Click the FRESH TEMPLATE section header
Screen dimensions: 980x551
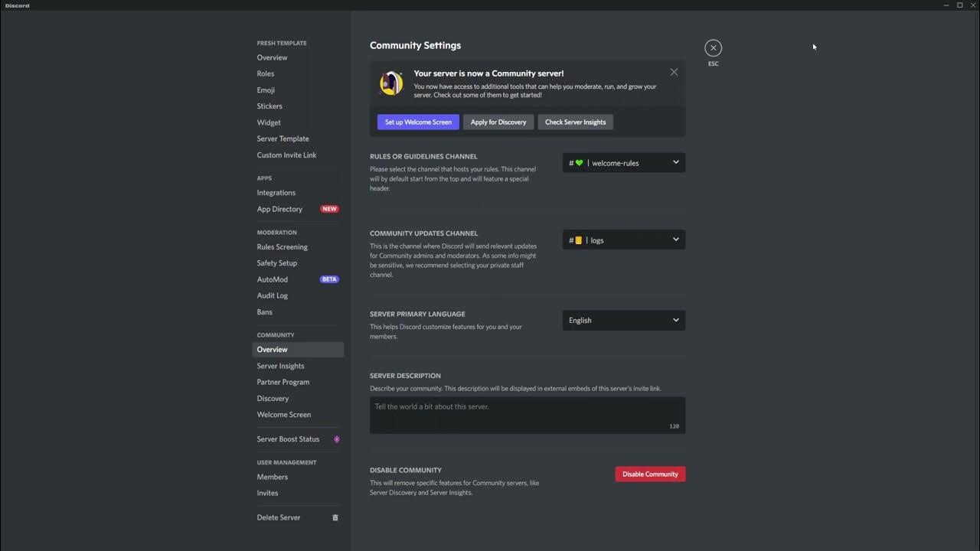[282, 43]
